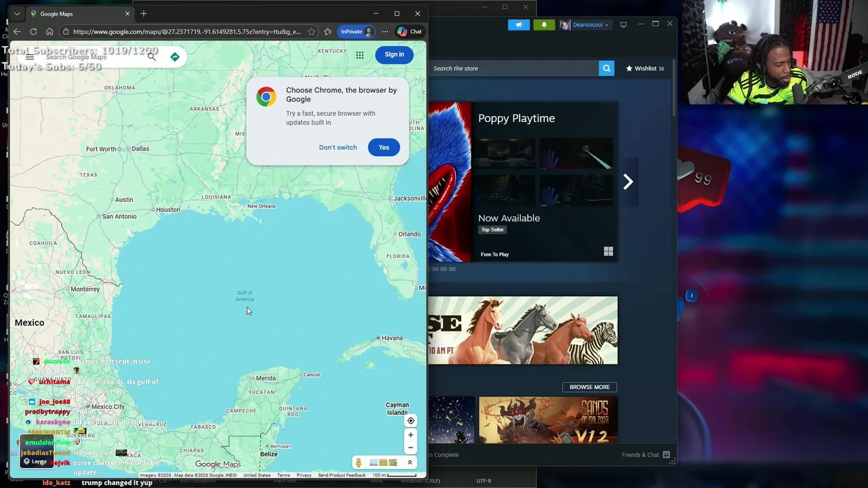Open the Google apps grid
Image resolution: width=868 pixels, height=488 pixels.
click(359, 55)
